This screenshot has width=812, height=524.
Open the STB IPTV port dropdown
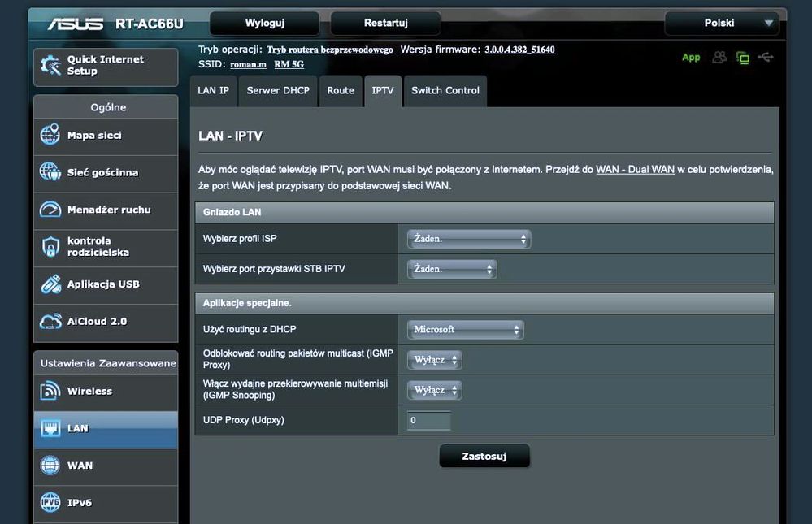click(452, 269)
